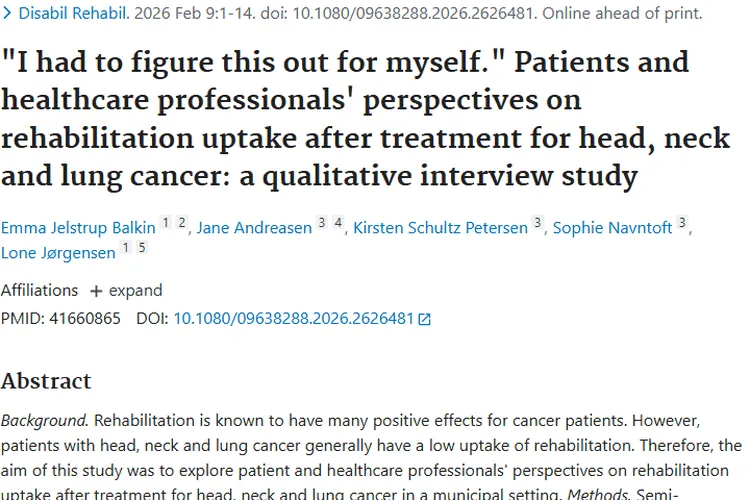Open author Emma Jelstrup Balkin's link
Image resolution: width=750 pixels, height=500 pixels.
78,228
